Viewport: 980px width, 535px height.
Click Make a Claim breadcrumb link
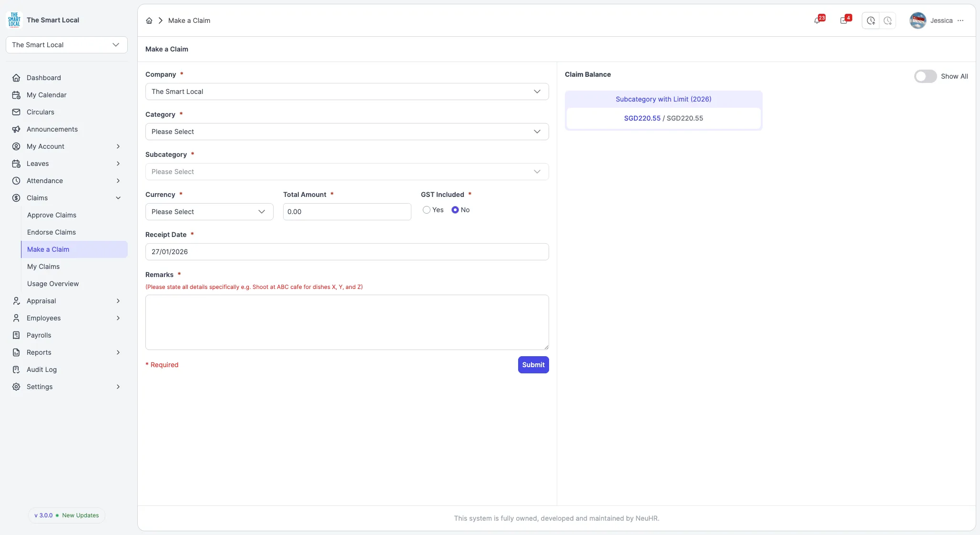[x=189, y=21]
